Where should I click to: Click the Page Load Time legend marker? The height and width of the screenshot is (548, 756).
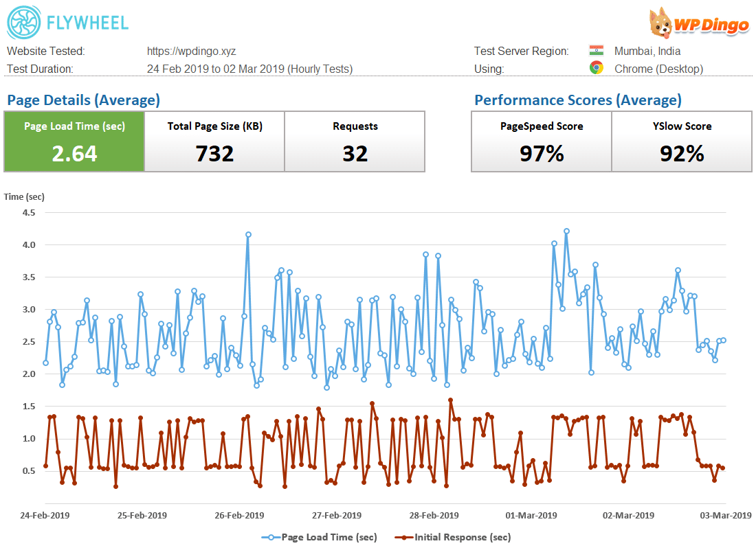click(271, 537)
